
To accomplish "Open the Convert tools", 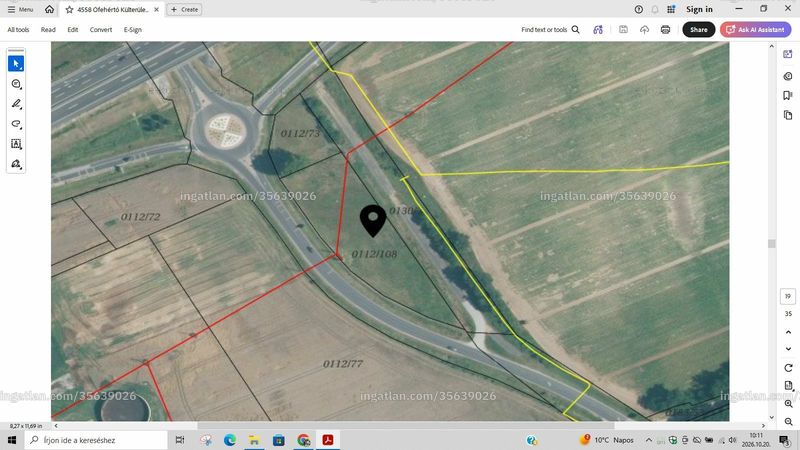I will 101,30.
